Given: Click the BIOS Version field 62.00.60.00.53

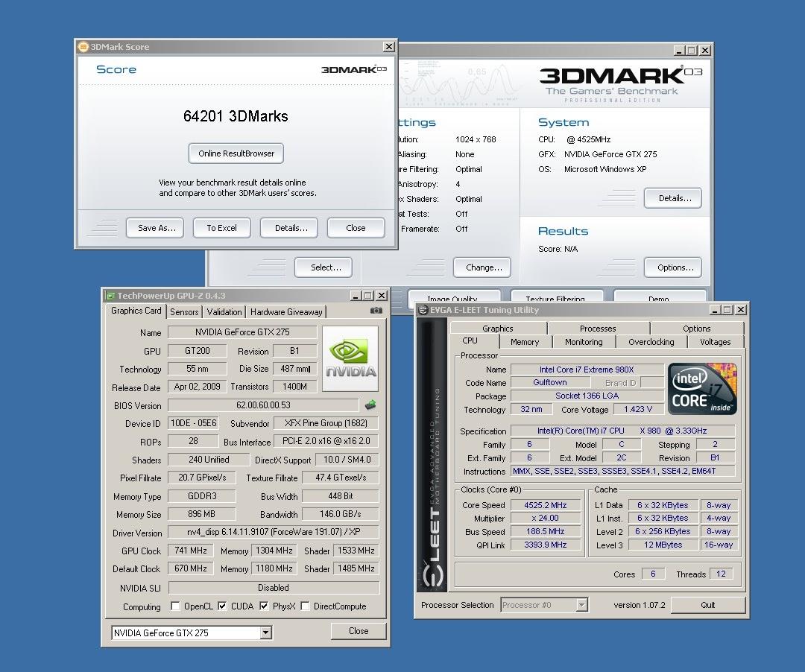Looking at the screenshot, I should pyautogui.click(x=263, y=405).
